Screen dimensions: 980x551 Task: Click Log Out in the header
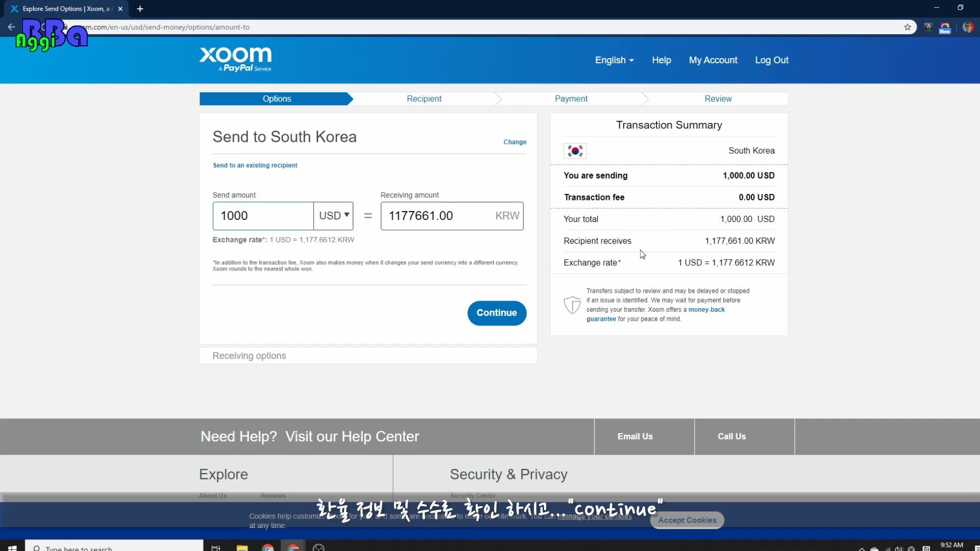click(x=772, y=60)
